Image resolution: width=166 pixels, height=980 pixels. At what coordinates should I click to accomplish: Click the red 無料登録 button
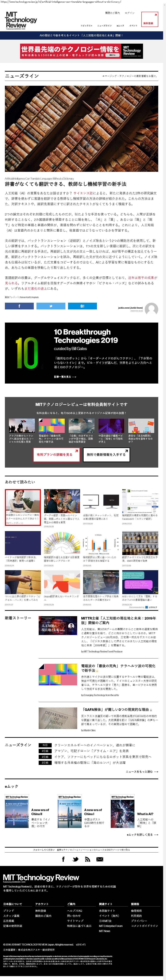[150, 19]
